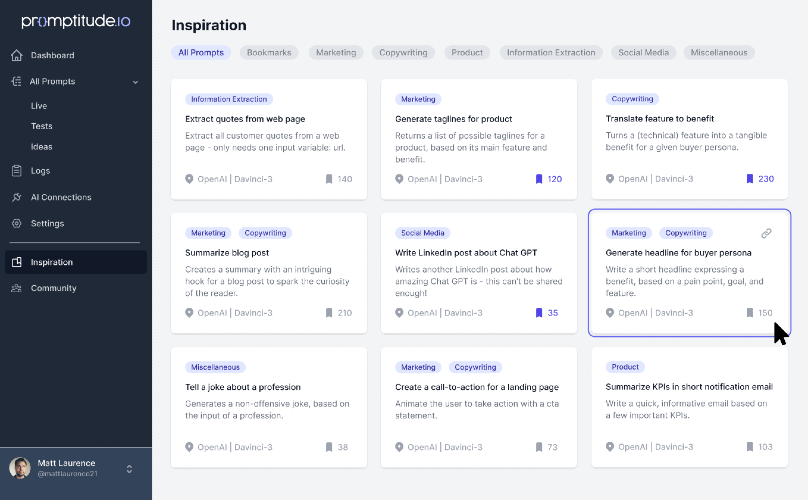This screenshot has height=500, width=808.
Task: Select the All Prompts filter tab
Action: 201,53
